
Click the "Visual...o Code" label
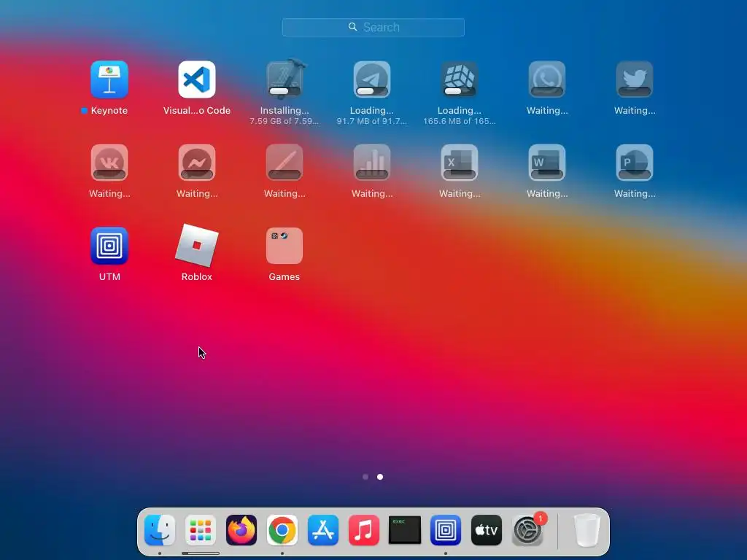tap(197, 111)
